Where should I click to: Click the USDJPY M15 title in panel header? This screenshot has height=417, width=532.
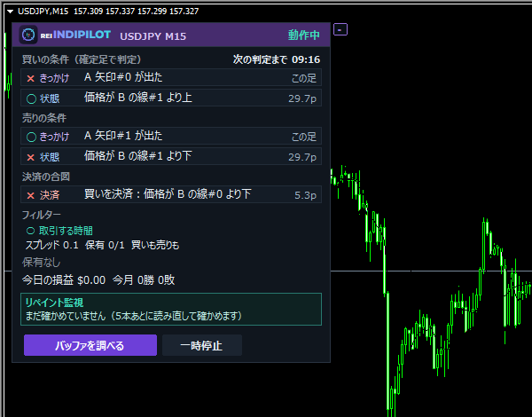pyautogui.click(x=153, y=36)
